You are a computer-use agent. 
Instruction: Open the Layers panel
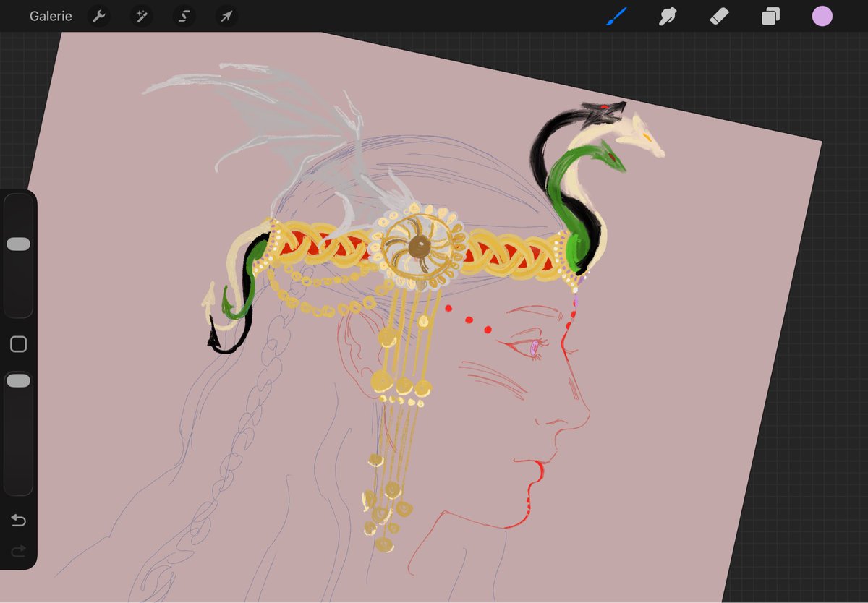pyautogui.click(x=770, y=16)
